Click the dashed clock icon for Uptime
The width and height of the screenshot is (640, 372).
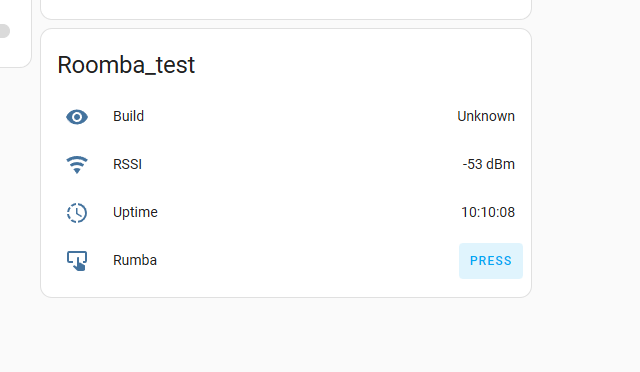click(77, 213)
